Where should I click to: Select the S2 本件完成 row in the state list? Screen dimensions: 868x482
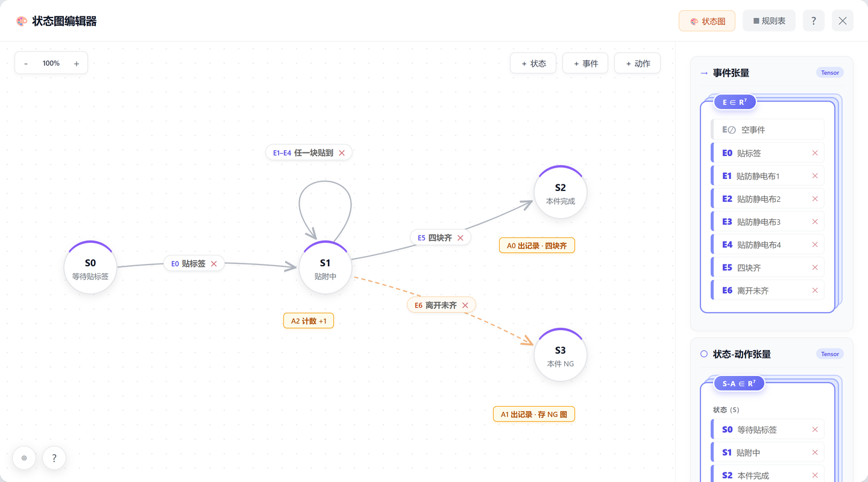click(x=767, y=474)
